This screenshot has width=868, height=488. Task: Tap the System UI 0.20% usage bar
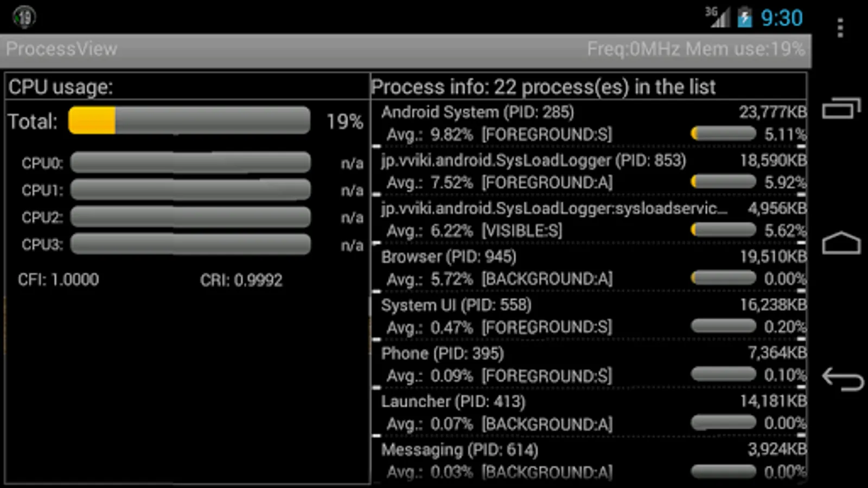click(x=723, y=326)
